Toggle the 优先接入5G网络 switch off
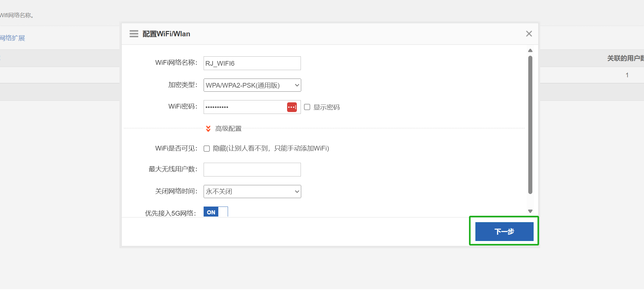644x307 pixels. (216, 212)
